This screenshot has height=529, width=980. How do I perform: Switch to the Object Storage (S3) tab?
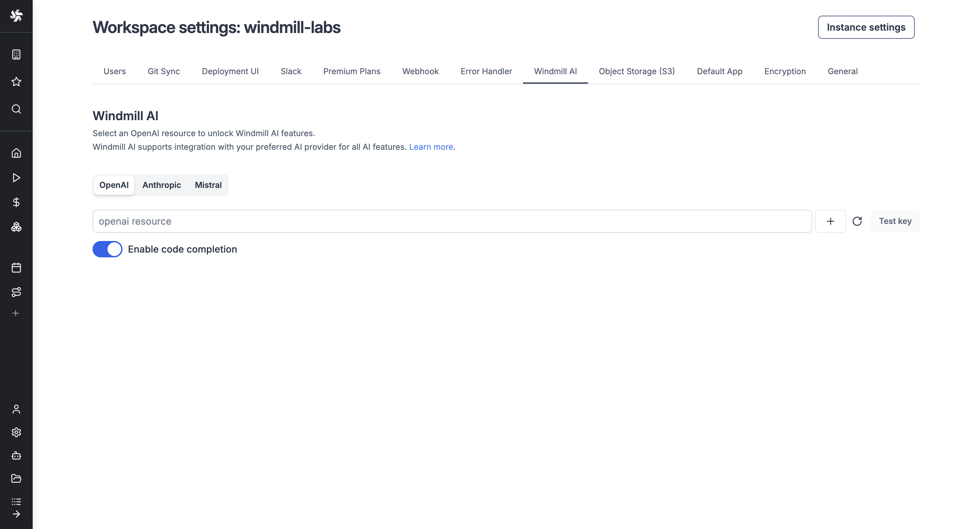pos(636,71)
